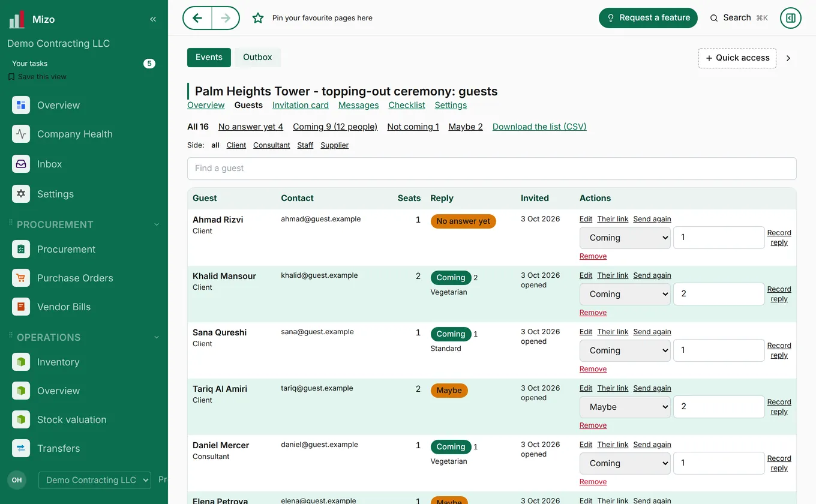Collapse the OPERATIONS section
The width and height of the screenshot is (816, 504).
pos(157,337)
